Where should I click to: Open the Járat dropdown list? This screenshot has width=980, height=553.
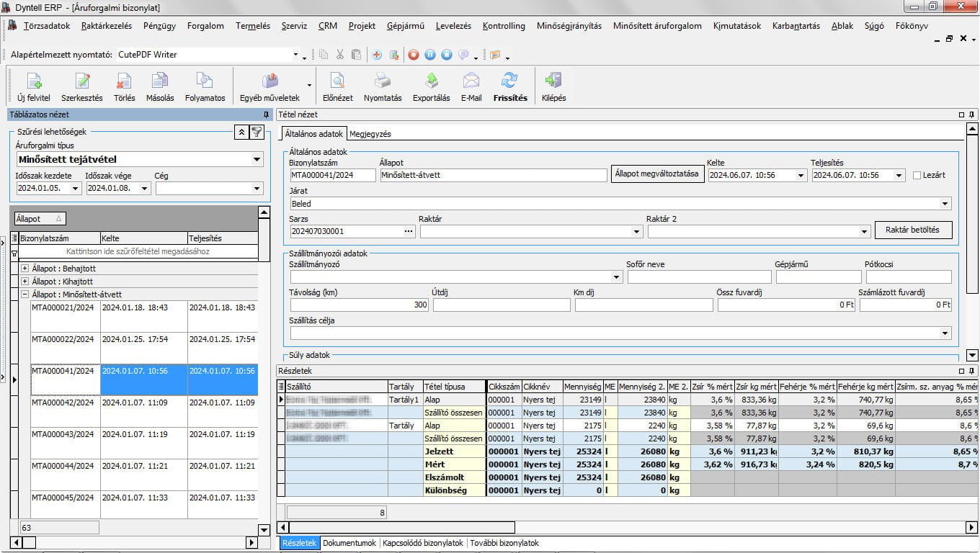(x=945, y=204)
